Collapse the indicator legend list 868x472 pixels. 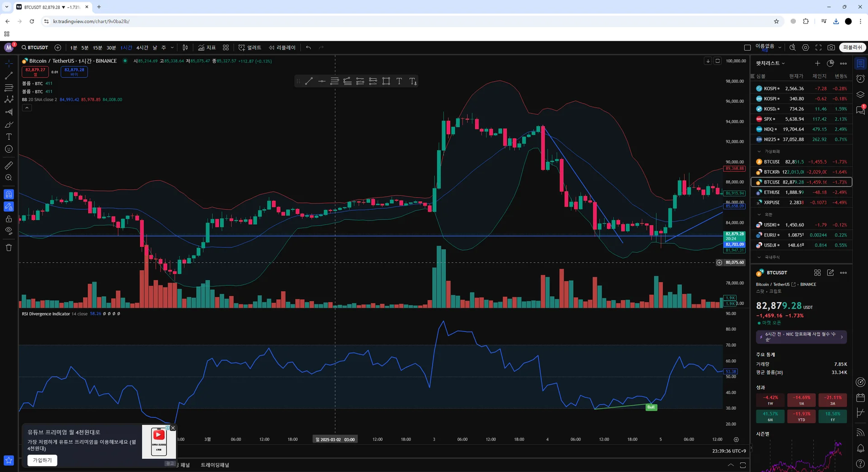27,108
